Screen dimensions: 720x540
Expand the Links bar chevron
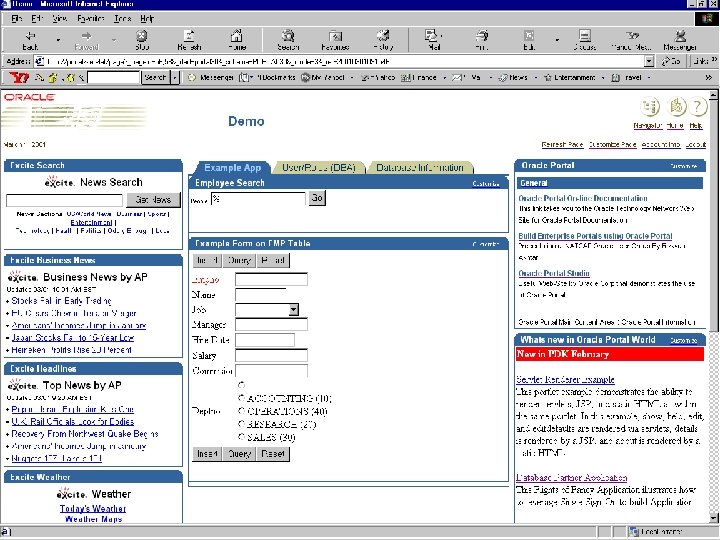click(x=714, y=60)
